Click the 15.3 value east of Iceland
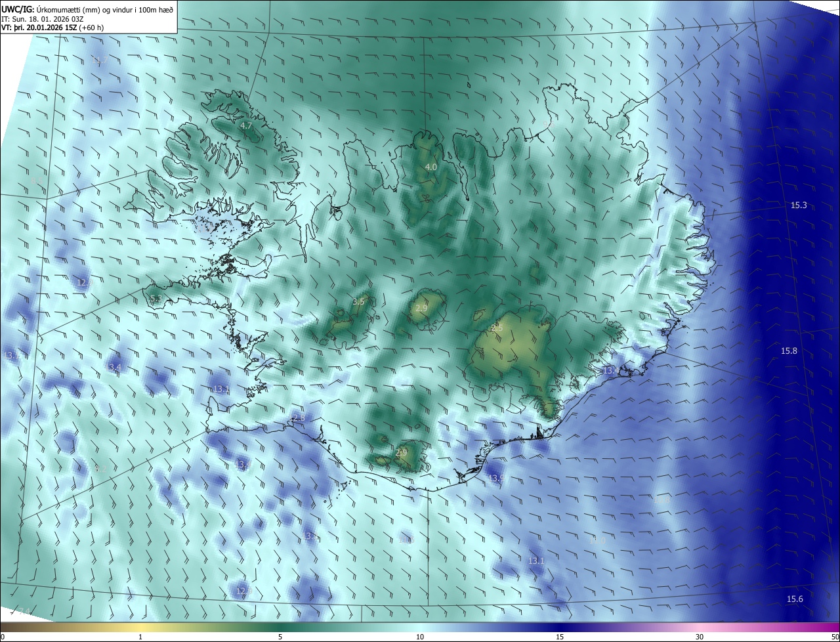Screen dimensions: 840x642 tap(799, 205)
